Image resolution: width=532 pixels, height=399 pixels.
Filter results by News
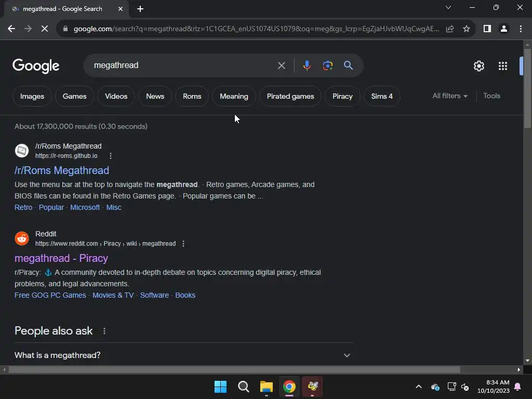click(155, 96)
